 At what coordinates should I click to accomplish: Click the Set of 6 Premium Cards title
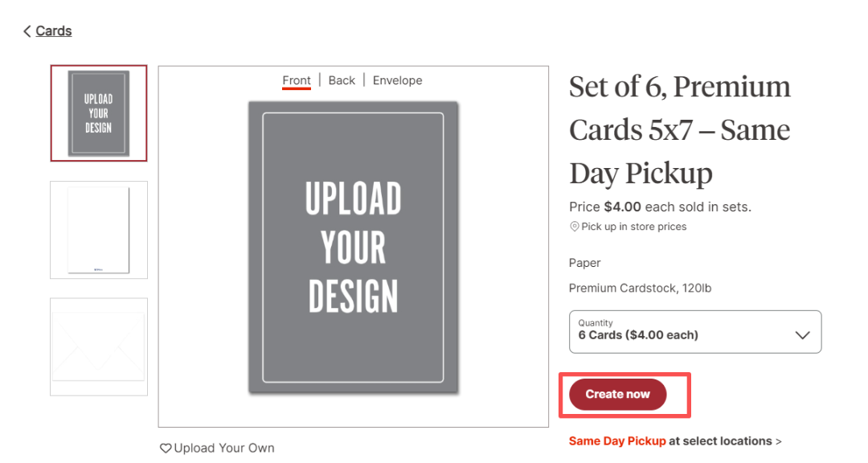[x=679, y=129]
